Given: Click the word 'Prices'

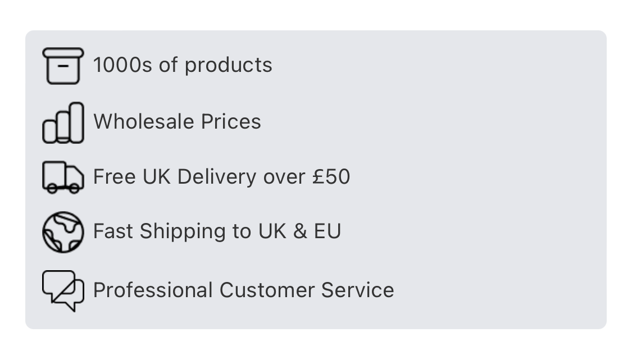Looking at the screenshot, I should tap(231, 121).
